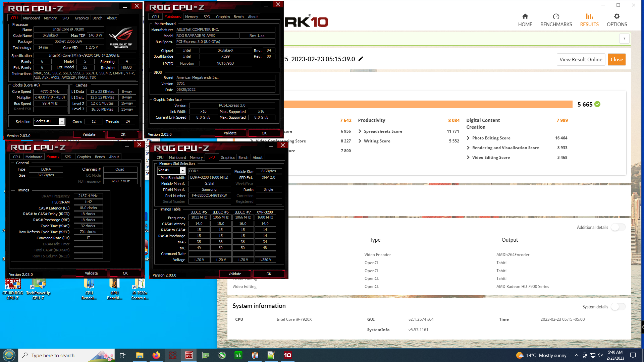Click the DRAM Frequency 2137.4 MHz value
644x362 pixels.
(x=88, y=196)
